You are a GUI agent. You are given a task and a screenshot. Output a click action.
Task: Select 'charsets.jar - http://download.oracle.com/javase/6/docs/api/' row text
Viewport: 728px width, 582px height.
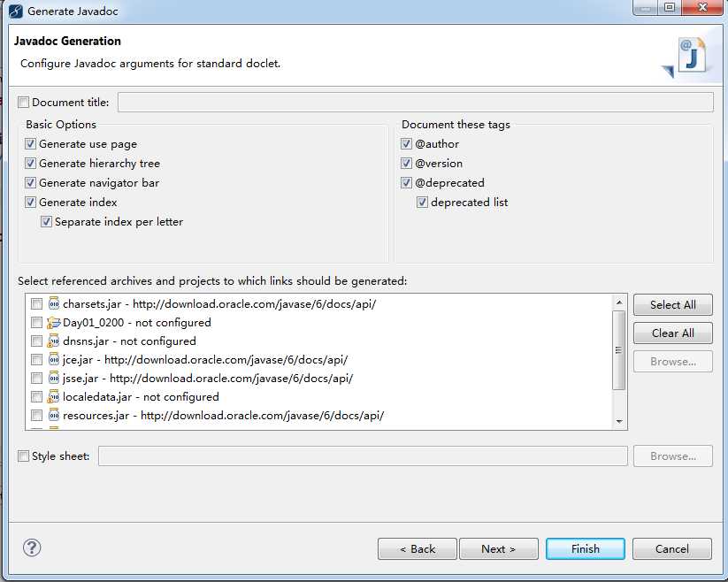[x=219, y=304]
